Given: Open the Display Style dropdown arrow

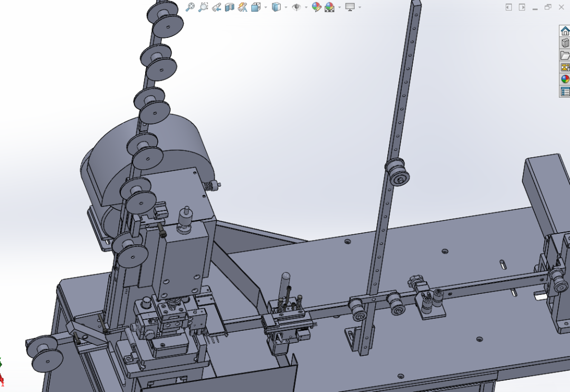Looking at the screenshot, I should [x=286, y=7].
